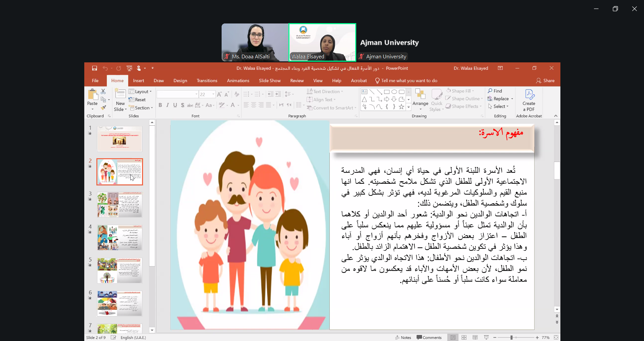Click the Save icon in title bar
This screenshot has width=644, height=341.
click(x=94, y=68)
